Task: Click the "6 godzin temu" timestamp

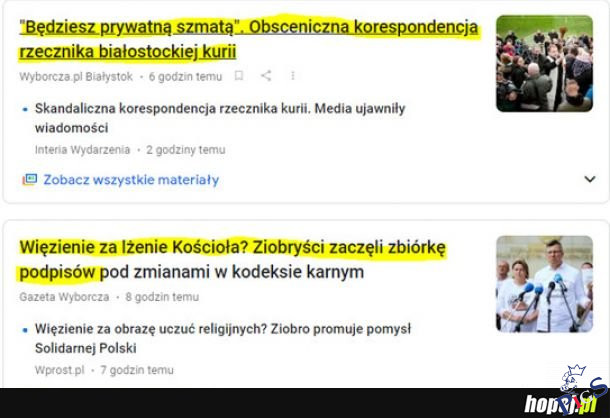Action: pos(185,77)
